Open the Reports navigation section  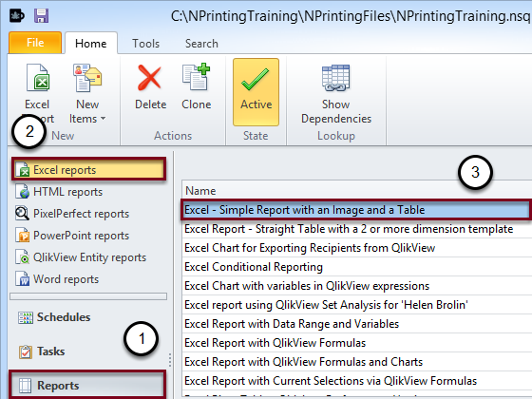pyautogui.click(x=87, y=385)
